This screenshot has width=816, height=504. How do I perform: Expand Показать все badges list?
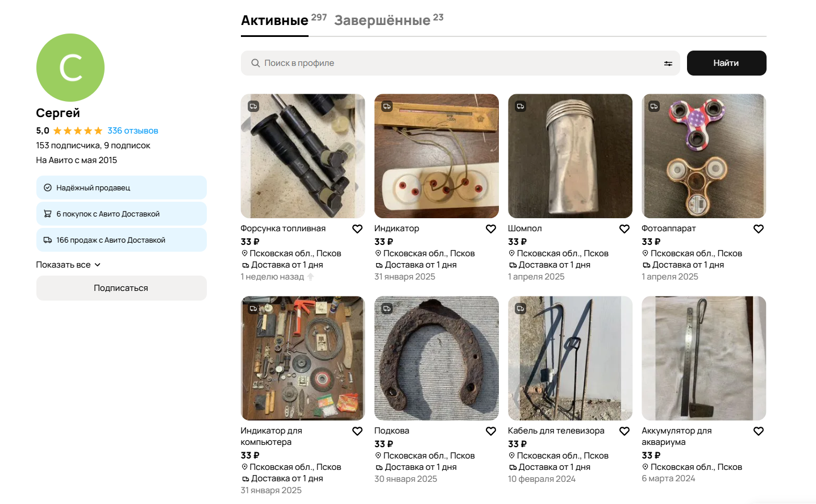(x=68, y=265)
